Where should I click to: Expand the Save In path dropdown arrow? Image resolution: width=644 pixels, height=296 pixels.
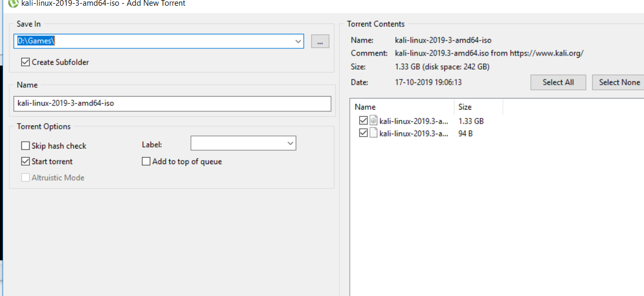click(298, 42)
